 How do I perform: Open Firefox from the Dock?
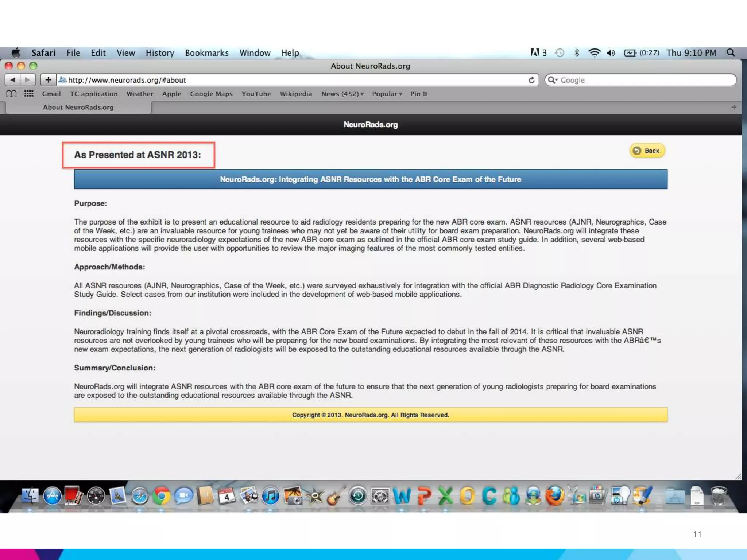[554, 496]
